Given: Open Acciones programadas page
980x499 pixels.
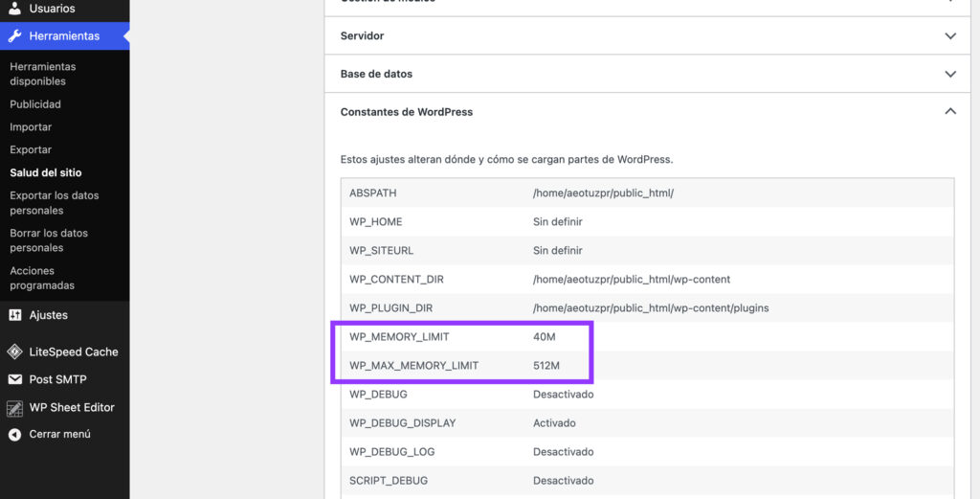Looking at the screenshot, I should tap(42, 278).
